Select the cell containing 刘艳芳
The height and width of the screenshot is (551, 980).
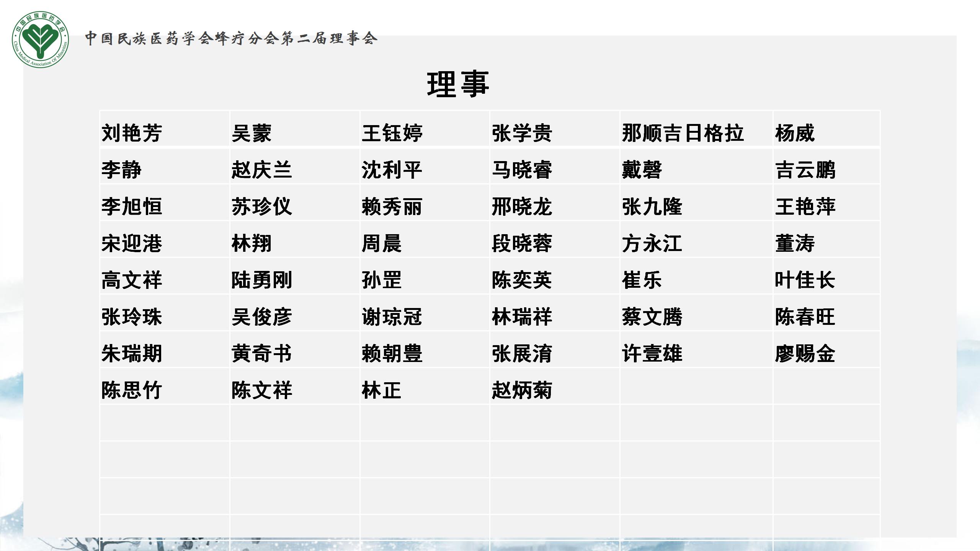tap(132, 133)
